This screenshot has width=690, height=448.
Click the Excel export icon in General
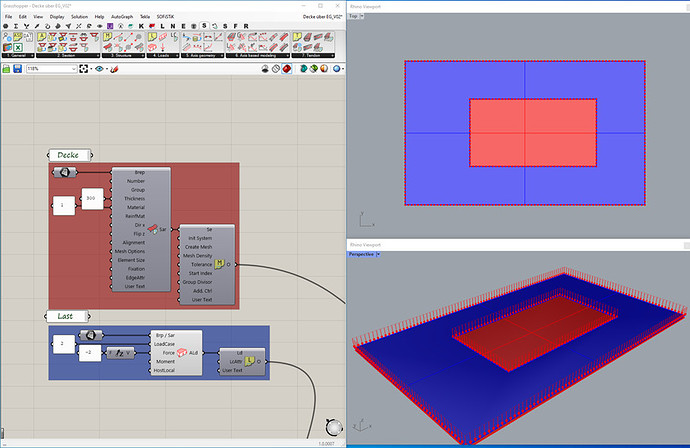coord(18,47)
